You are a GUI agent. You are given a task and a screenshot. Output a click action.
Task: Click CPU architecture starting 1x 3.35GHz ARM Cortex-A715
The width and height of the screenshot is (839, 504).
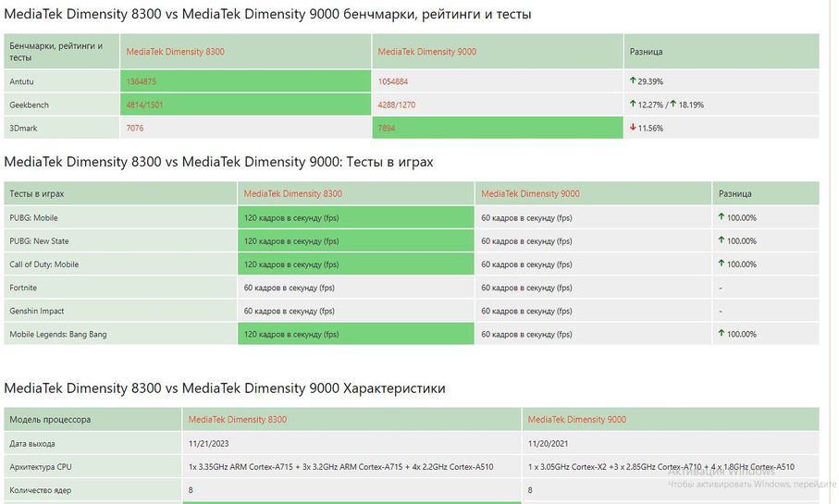(340, 467)
